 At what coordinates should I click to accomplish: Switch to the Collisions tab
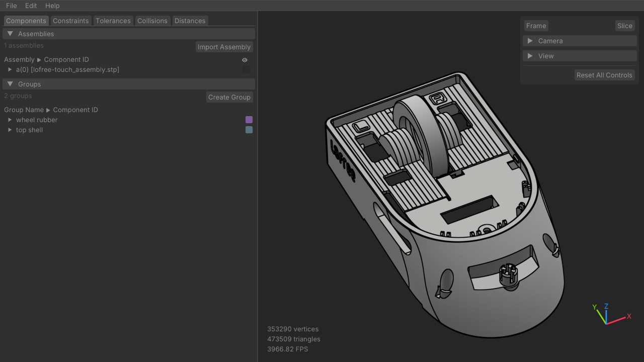[x=152, y=21]
